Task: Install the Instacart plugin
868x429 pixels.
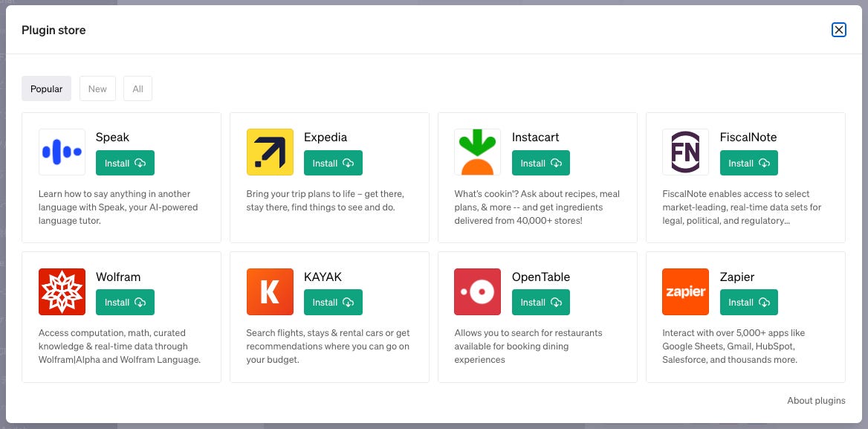Action: click(x=541, y=163)
